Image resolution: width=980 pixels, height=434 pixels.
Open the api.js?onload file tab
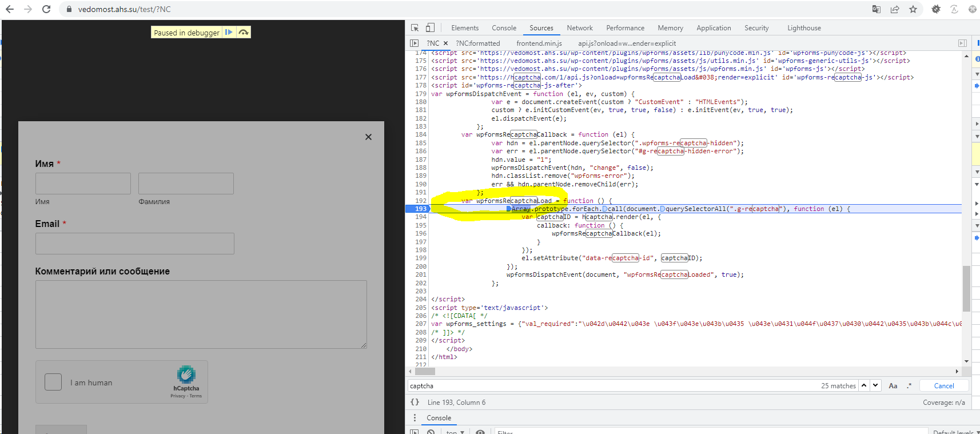627,43
